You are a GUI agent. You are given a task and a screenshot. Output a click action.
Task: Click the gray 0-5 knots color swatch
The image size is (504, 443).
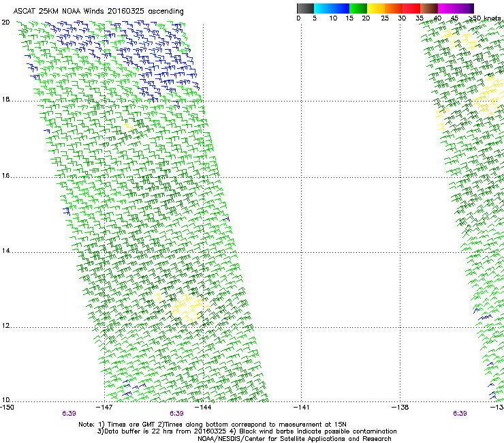pyautogui.click(x=305, y=8)
